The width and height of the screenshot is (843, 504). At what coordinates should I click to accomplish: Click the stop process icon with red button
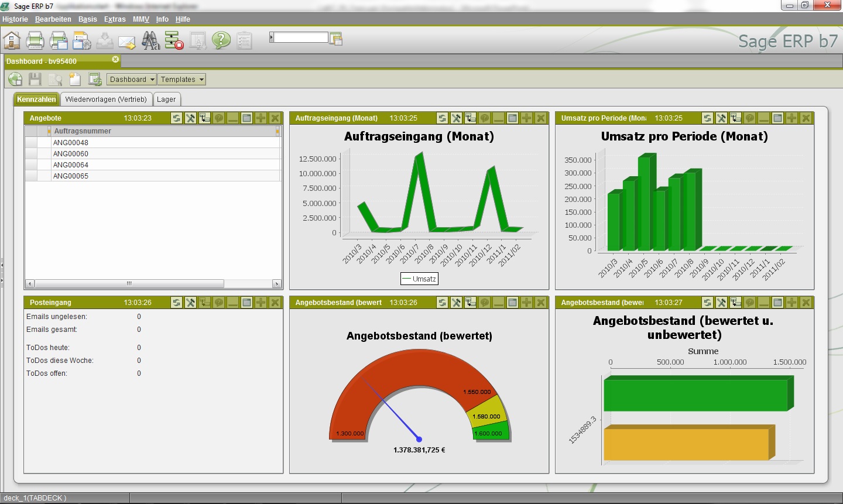click(x=174, y=40)
